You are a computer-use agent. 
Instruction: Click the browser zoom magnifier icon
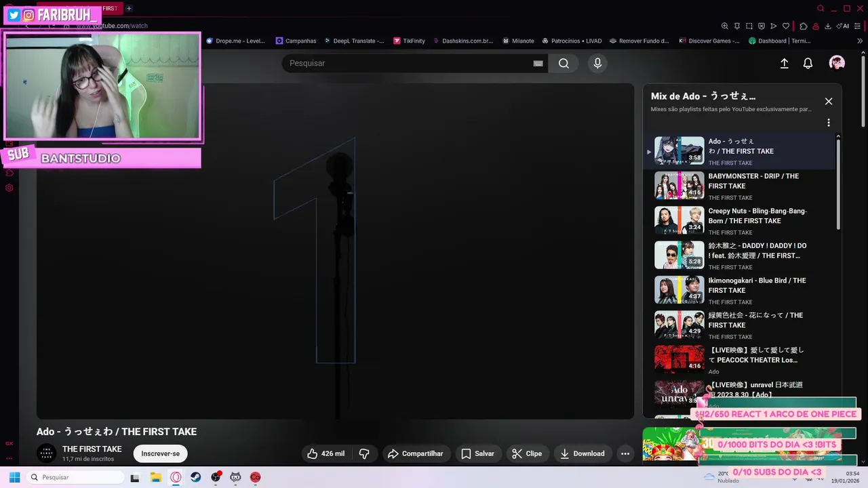tap(724, 26)
